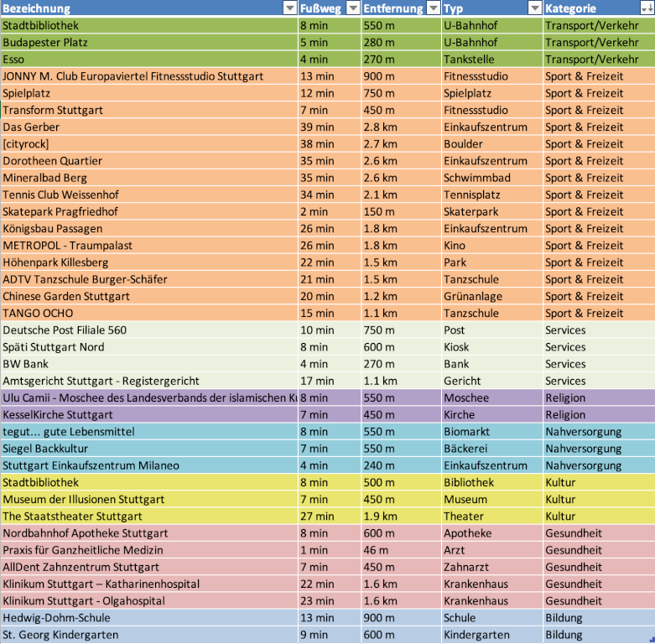This screenshot has width=655, height=644.
Task: Select the Schwimmbad type cell
Action: click(x=492, y=178)
